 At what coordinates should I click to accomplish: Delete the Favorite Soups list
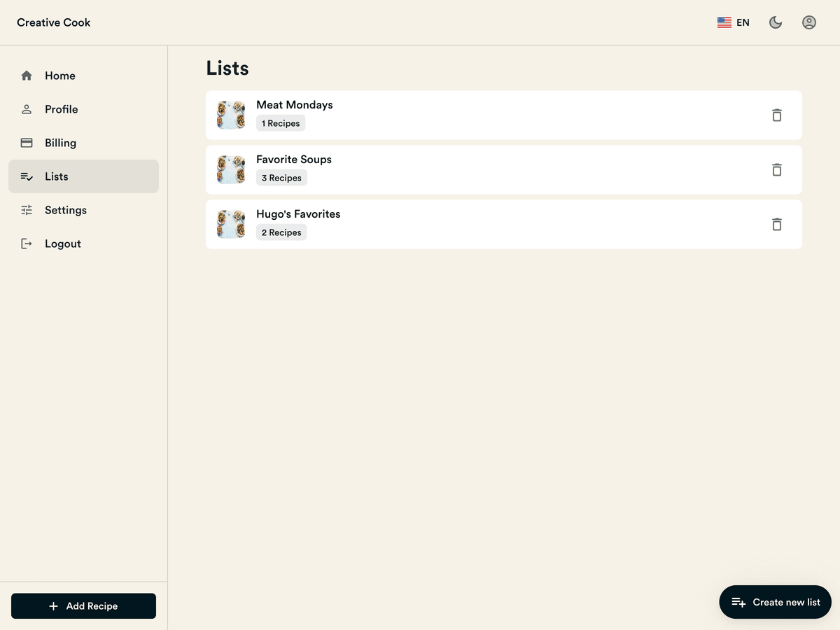pos(776,169)
